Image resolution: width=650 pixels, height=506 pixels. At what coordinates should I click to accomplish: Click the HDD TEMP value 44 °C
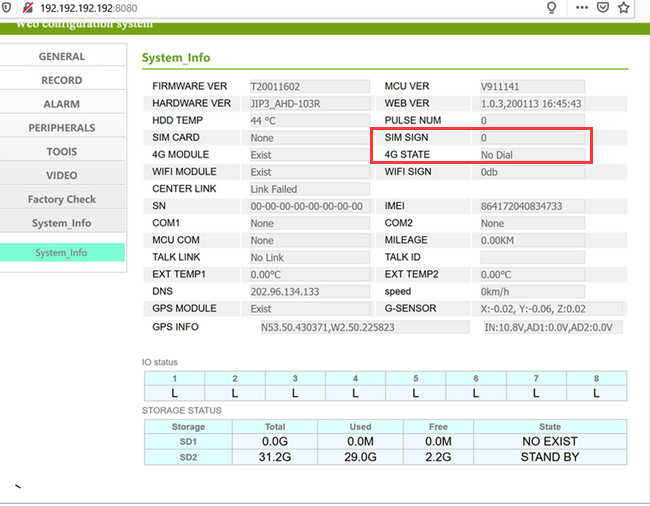pos(310,121)
